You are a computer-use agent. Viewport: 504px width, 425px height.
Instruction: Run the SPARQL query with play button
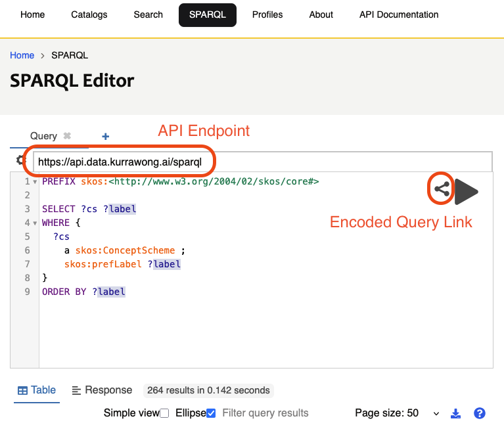coord(467,191)
